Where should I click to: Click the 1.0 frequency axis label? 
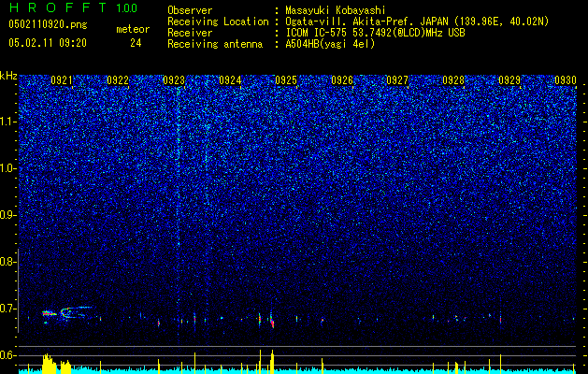click(8, 168)
